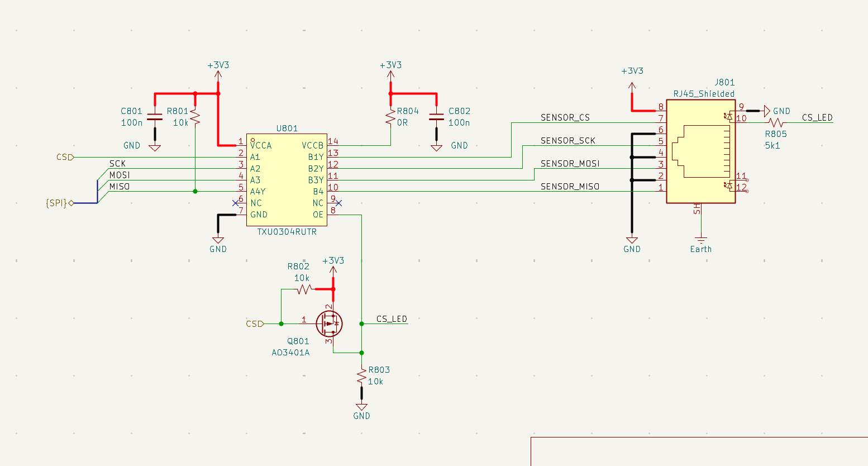The height and width of the screenshot is (466, 868).
Task: Click the SENSOR_SCK net label
Action: (567, 140)
